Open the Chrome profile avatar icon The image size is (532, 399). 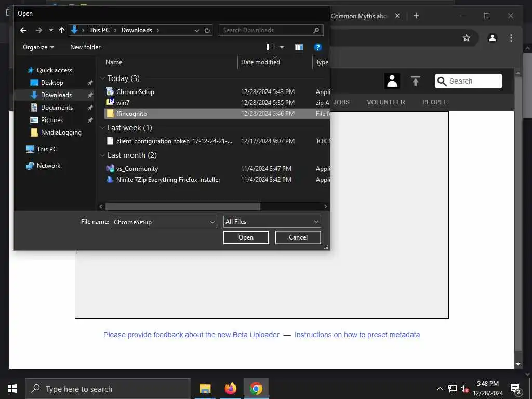(x=493, y=37)
